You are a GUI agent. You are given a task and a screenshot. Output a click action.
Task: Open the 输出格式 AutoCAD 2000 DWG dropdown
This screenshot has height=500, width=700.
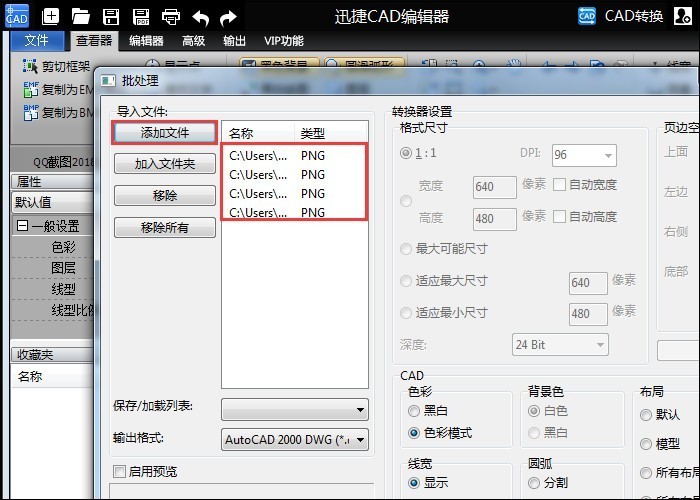point(295,440)
